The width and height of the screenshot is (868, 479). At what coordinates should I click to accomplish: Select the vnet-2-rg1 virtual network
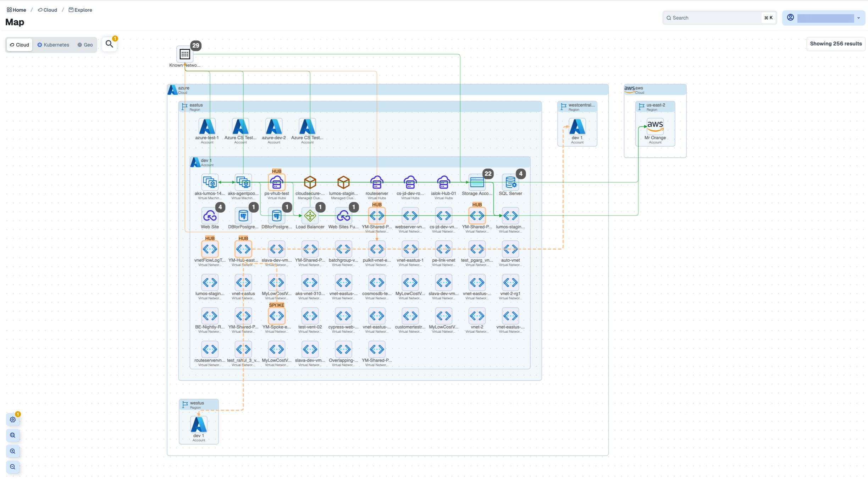(x=510, y=283)
